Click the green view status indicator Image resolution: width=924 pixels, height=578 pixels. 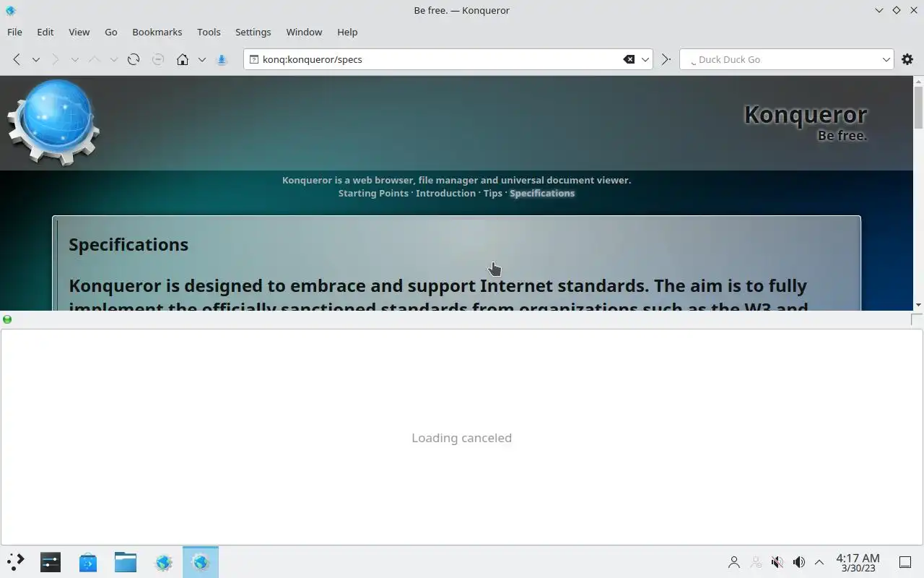click(7, 319)
